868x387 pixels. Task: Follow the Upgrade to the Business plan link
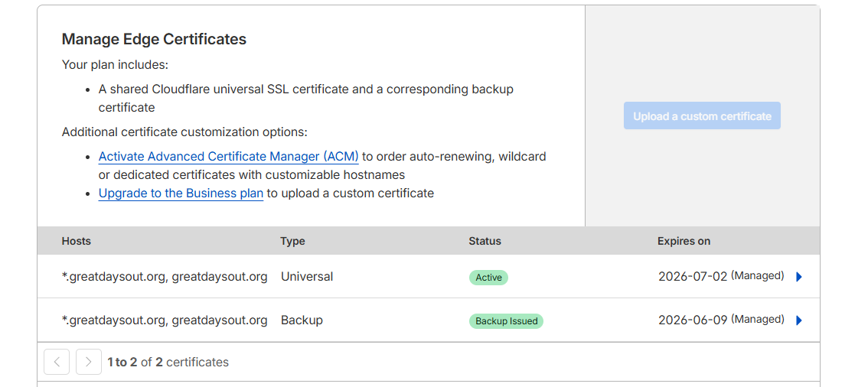(181, 193)
